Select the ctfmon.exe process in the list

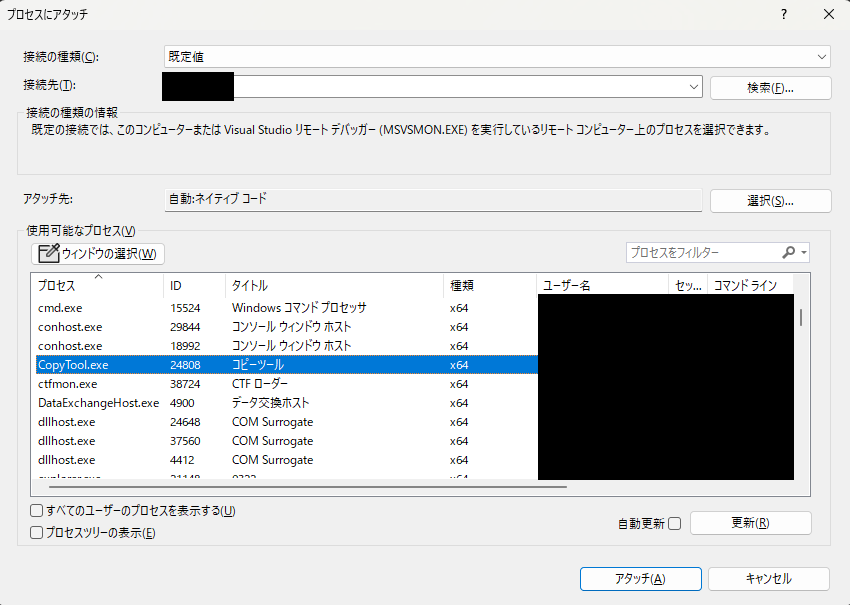68,384
